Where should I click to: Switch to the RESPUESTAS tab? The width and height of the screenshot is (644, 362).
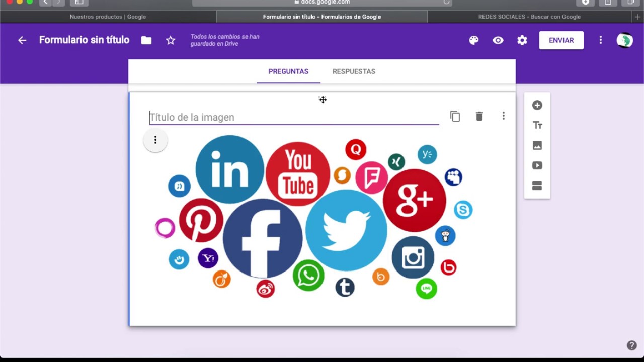pos(354,71)
